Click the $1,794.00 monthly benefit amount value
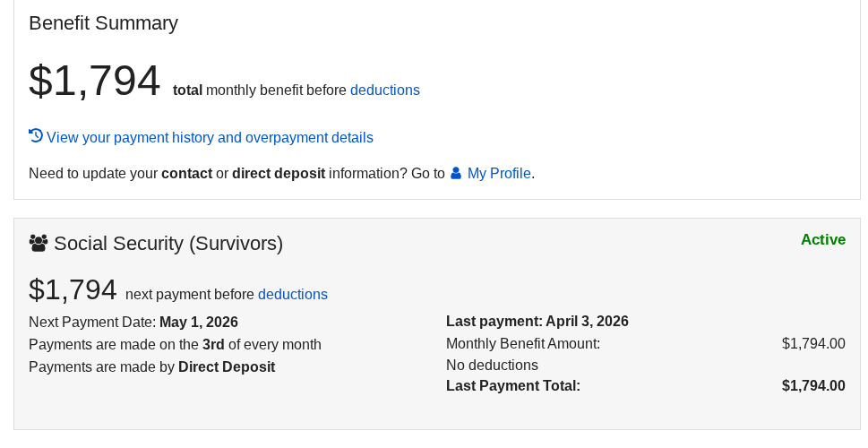This screenshot has width=868, height=448. click(x=813, y=344)
